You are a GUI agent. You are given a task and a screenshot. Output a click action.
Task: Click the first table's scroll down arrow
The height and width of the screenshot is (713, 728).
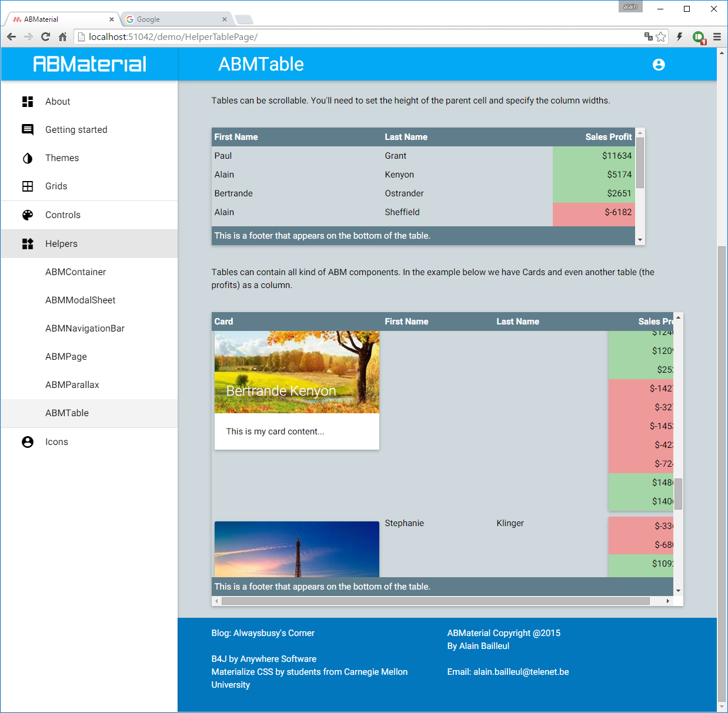(x=640, y=240)
